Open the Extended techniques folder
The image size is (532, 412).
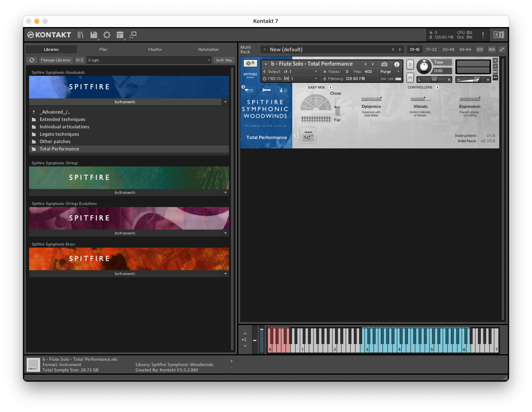pyautogui.click(x=129, y=120)
